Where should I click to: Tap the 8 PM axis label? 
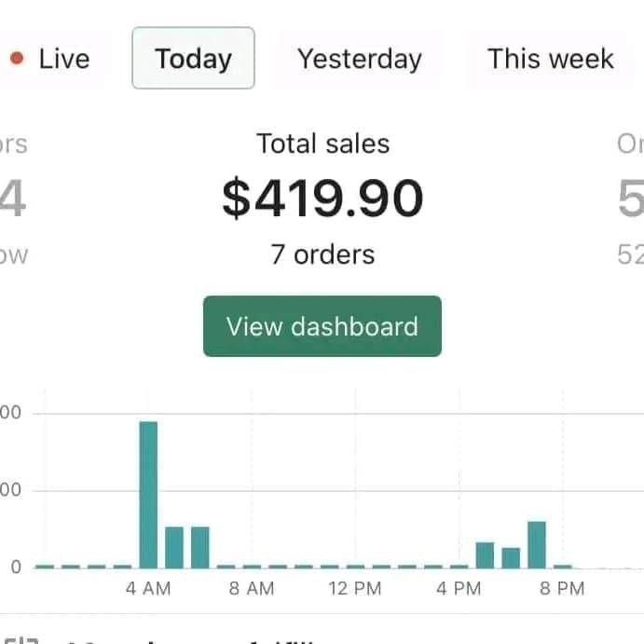tap(562, 589)
